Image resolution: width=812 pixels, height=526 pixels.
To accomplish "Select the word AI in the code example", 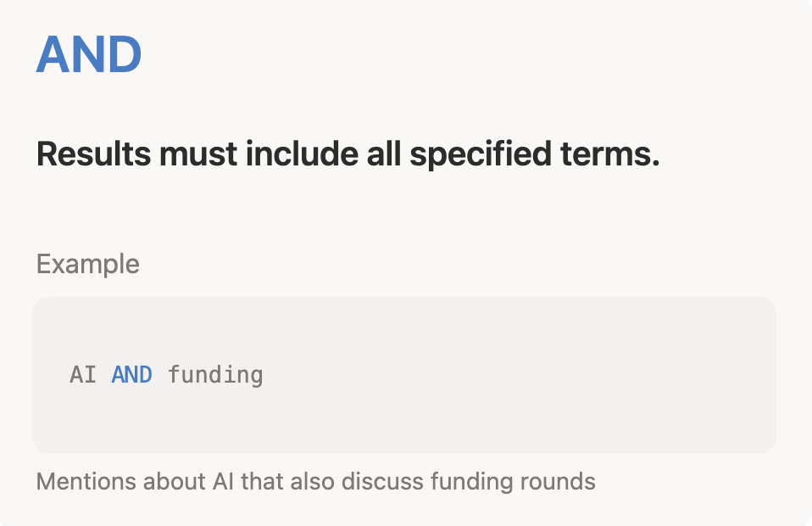I will (83, 374).
